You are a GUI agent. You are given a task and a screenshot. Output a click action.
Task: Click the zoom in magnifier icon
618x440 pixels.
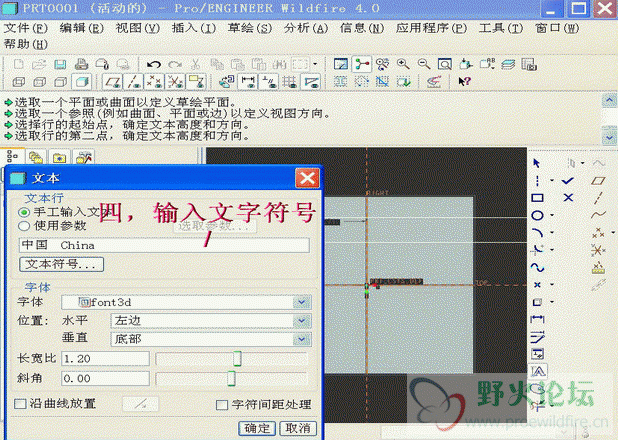pyautogui.click(x=403, y=64)
